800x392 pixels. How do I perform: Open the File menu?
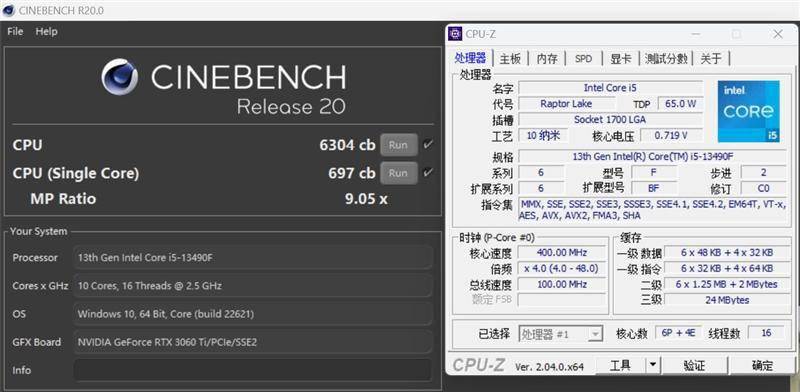(15, 31)
